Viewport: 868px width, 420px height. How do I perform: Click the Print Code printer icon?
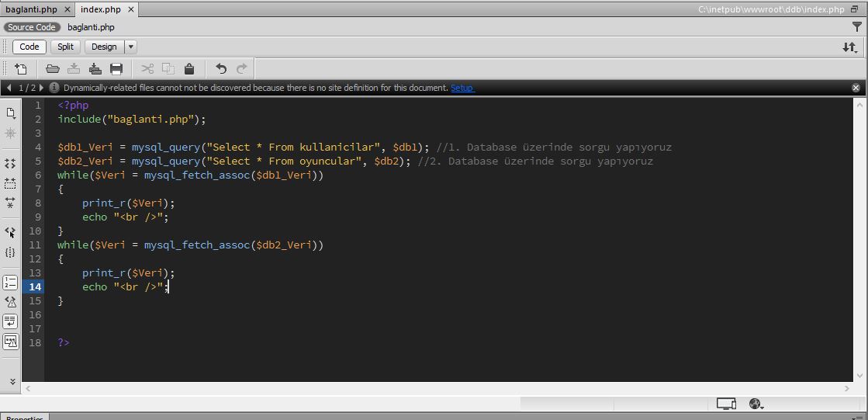116,69
